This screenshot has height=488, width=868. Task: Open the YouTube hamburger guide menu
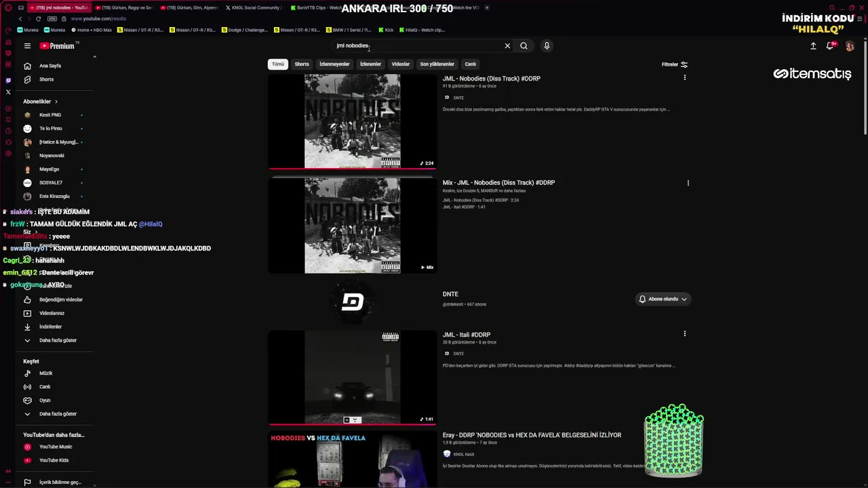pyautogui.click(x=27, y=46)
